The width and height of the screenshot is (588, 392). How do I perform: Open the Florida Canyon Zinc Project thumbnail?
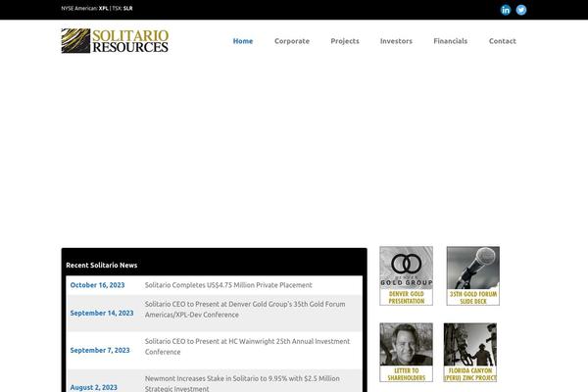470,353
